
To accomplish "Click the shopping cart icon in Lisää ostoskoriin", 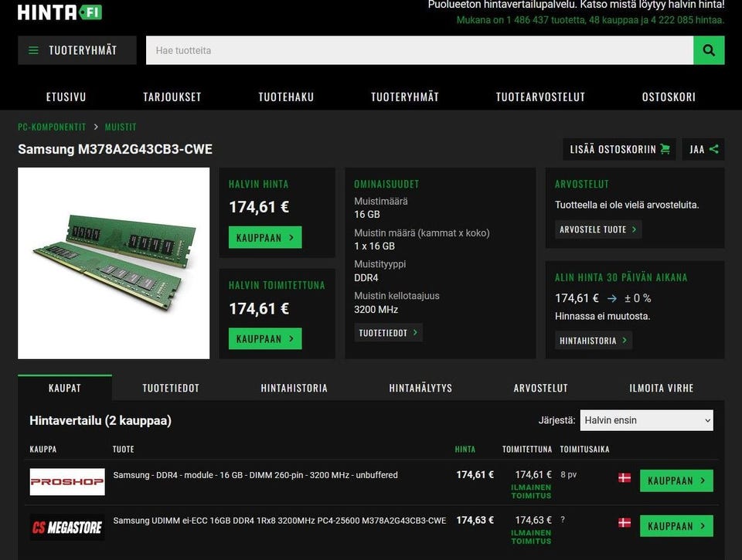I will pos(665,149).
